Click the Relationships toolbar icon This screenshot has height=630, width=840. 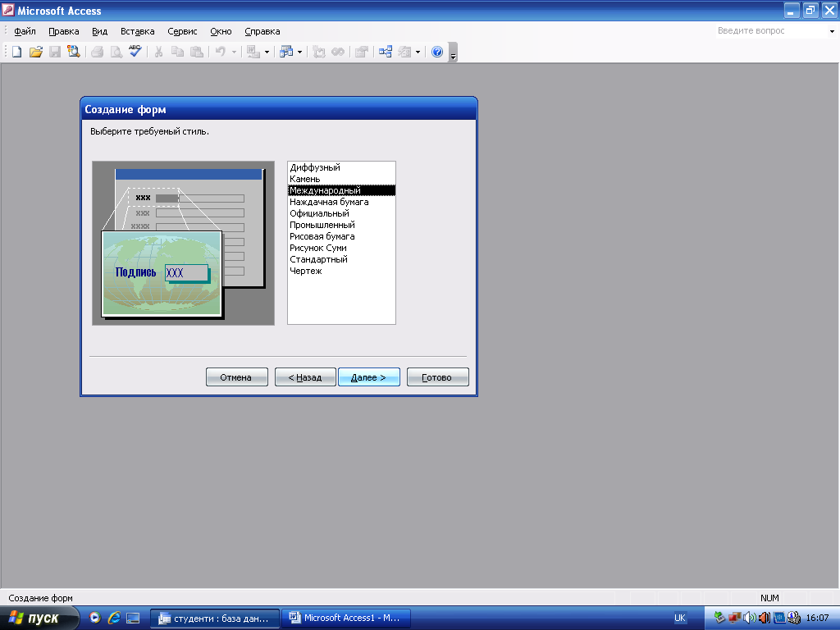click(386, 52)
